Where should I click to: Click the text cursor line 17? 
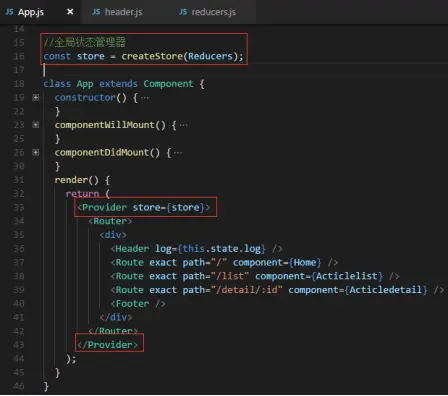click(44, 70)
